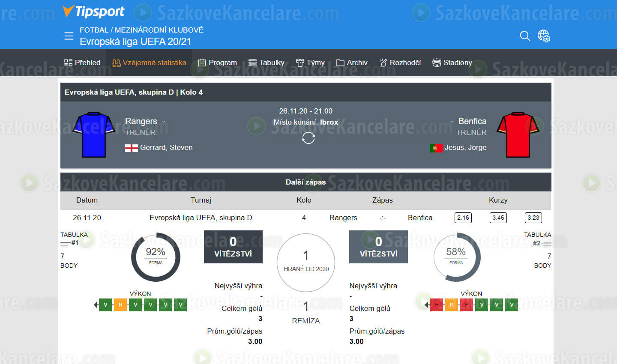Switch to the Tabulky tab
Viewport: 617px width, 364px height.
pos(266,63)
